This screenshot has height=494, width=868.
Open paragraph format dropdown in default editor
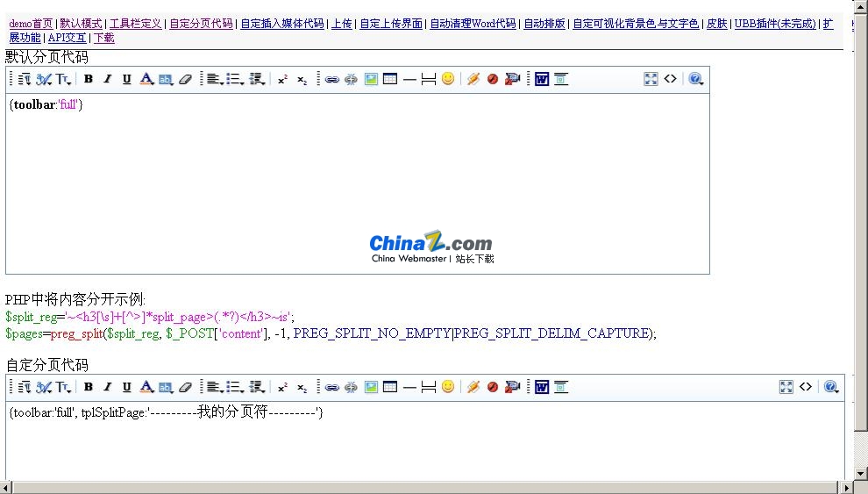click(25, 79)
